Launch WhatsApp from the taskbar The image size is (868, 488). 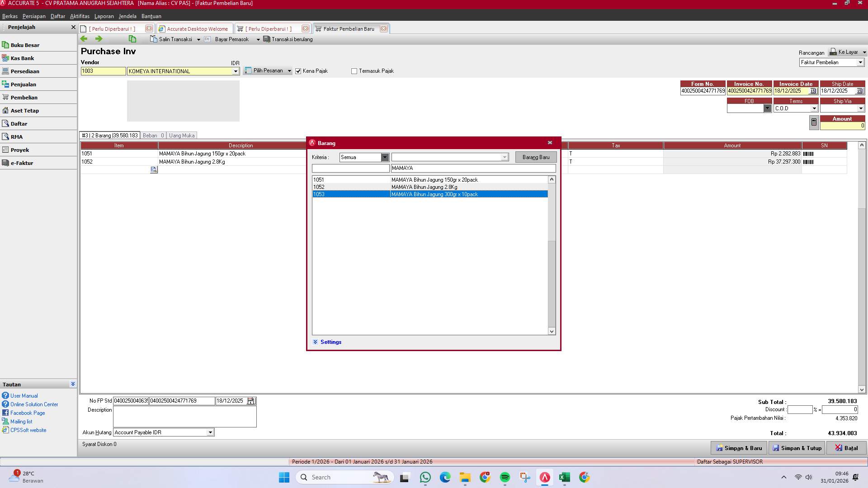(425, 477)
